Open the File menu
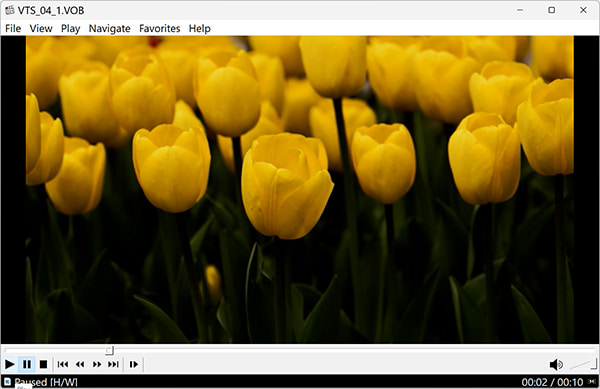 13,28
